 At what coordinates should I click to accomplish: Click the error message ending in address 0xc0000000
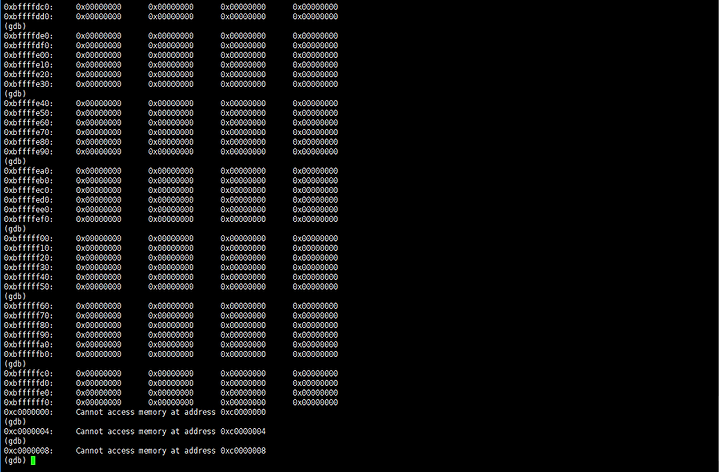(171, 412)
